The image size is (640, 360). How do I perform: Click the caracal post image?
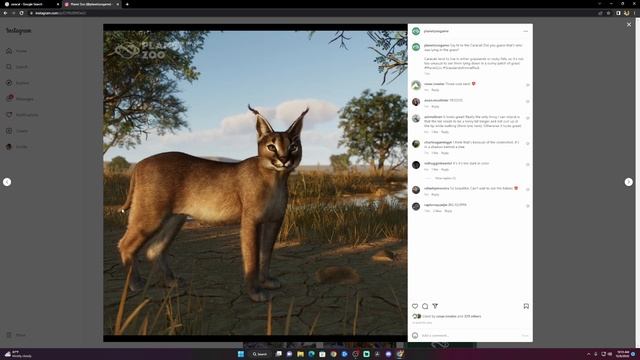tap(255, 183)
